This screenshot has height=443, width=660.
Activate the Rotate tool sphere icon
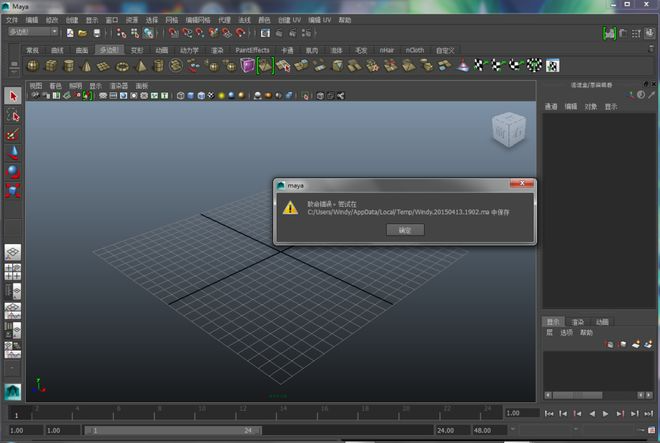(x=13, y=172)
